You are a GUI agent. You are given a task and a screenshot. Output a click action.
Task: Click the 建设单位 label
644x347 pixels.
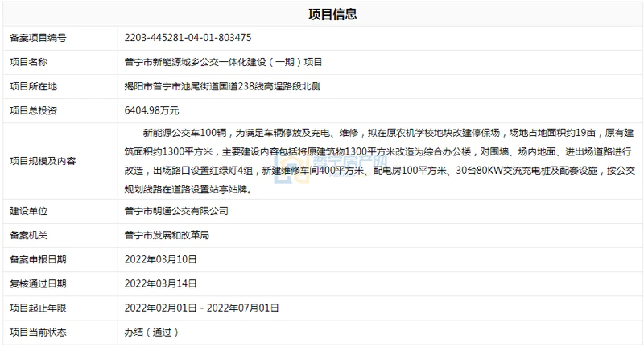click(x=28, y=211)
